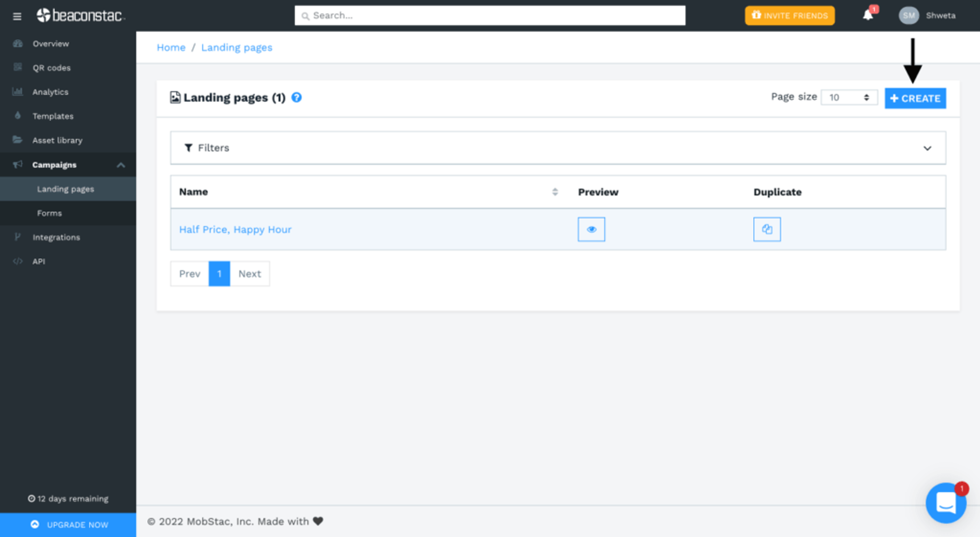
Task: Click the Home breadcrumb link
Action: point(171,47)
